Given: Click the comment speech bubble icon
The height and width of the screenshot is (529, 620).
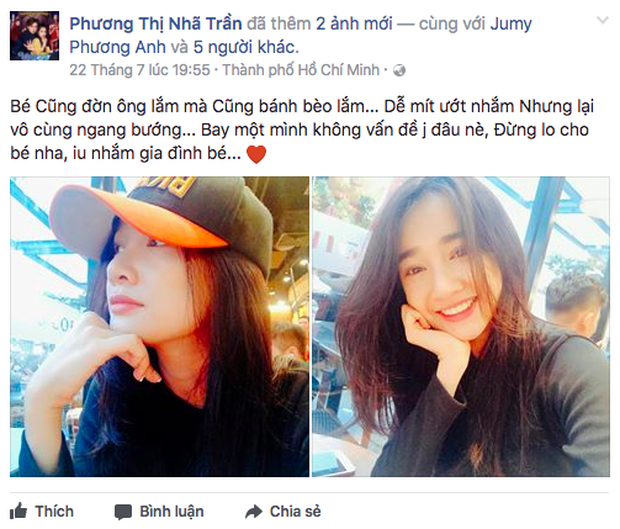Looking at the screenshot, I should (123, 512).
